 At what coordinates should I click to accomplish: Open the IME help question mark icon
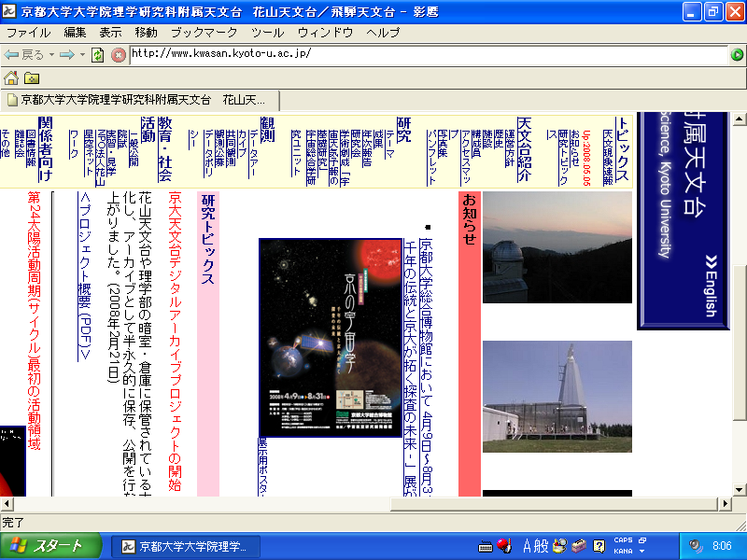pyautogui.click(x=599, y=546)
